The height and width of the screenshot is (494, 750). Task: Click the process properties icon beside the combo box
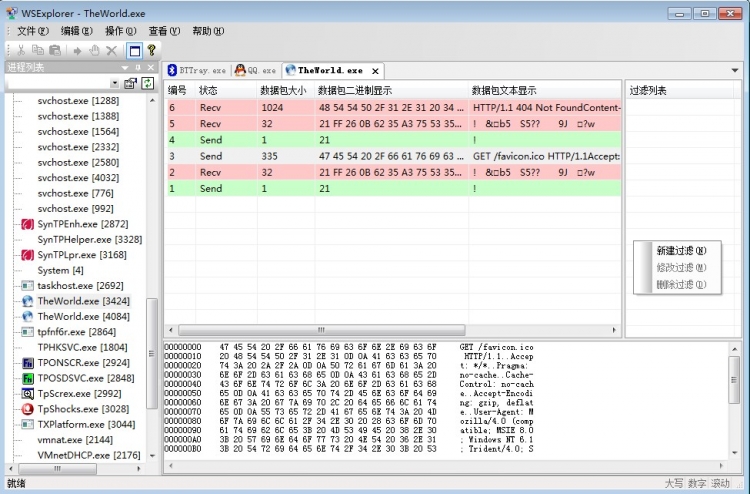tap(131, 84)
